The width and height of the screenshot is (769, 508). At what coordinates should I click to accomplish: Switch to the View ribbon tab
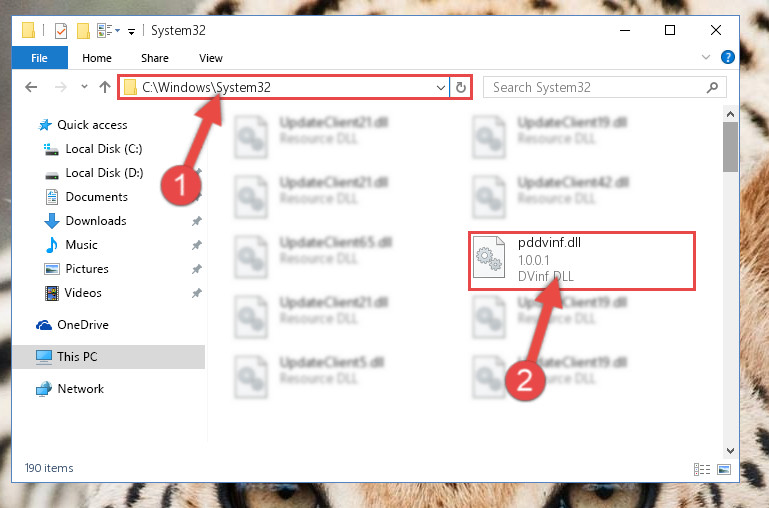[x=211, y=58]
